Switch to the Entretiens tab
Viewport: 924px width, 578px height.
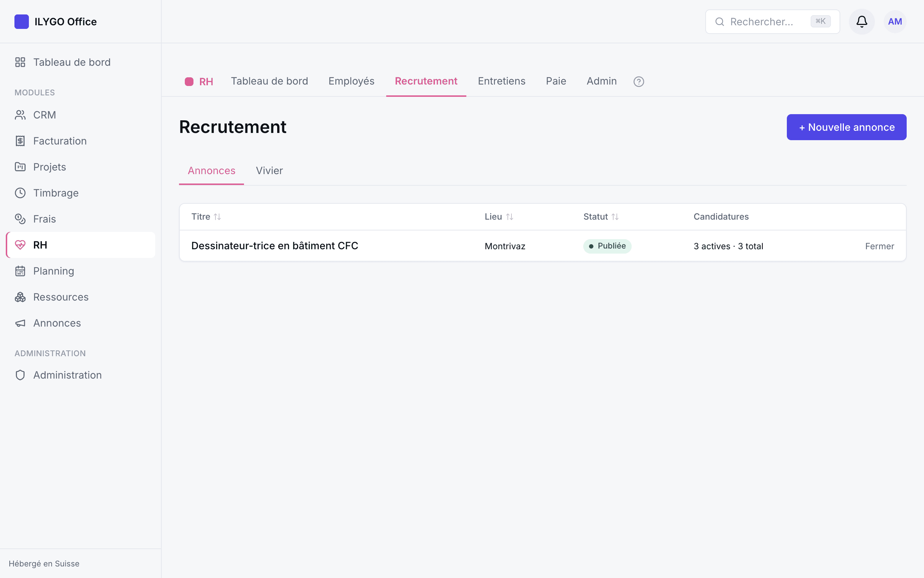(501, 81)
